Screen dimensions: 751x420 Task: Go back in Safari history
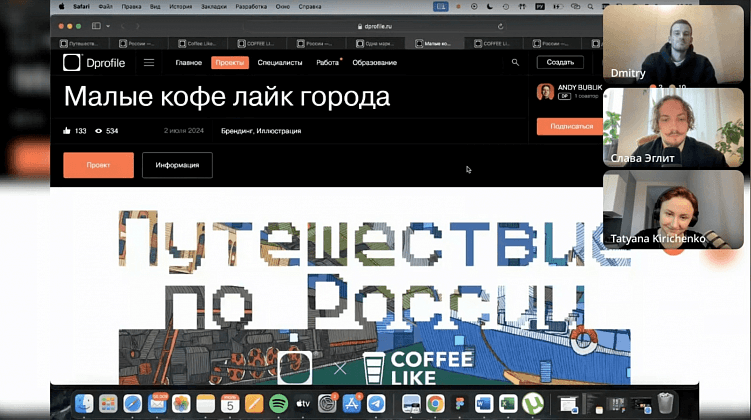123,26
